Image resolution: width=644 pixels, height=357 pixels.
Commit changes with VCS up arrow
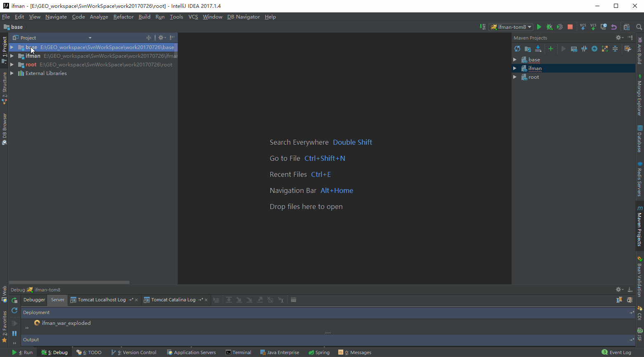point(593,27)
